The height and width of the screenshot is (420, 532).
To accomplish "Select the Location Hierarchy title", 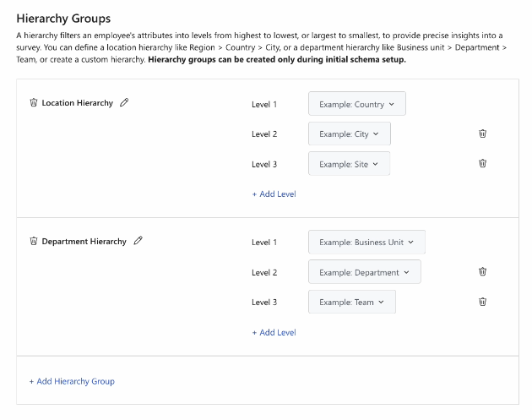I will point(78,103).
